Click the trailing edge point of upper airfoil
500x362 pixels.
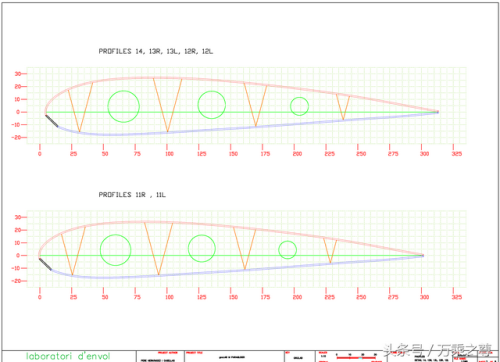coord(437,112)
